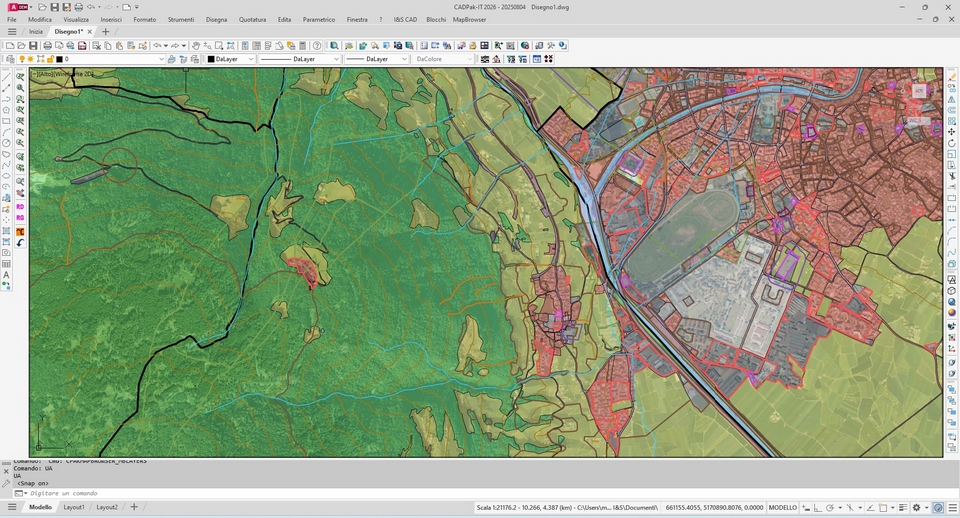
Task: Toggle ortho mode in status bar
Action: coord(818,508)
